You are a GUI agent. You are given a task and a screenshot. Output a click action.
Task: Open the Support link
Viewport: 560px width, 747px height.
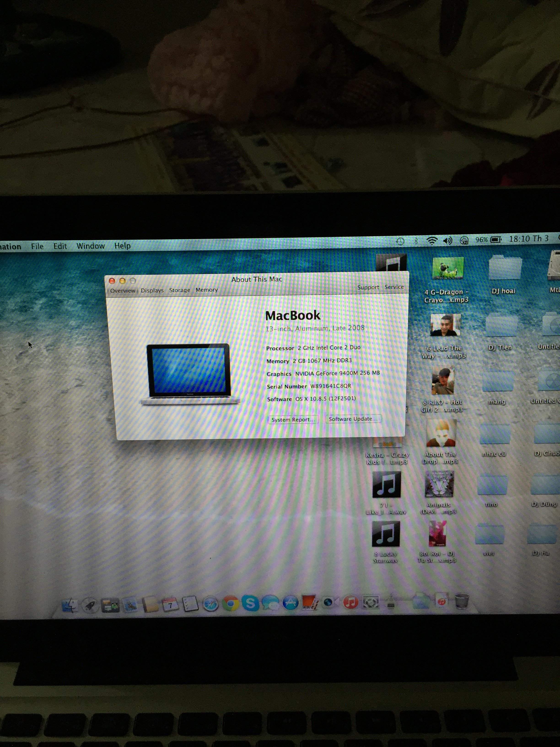coord(368,287)
